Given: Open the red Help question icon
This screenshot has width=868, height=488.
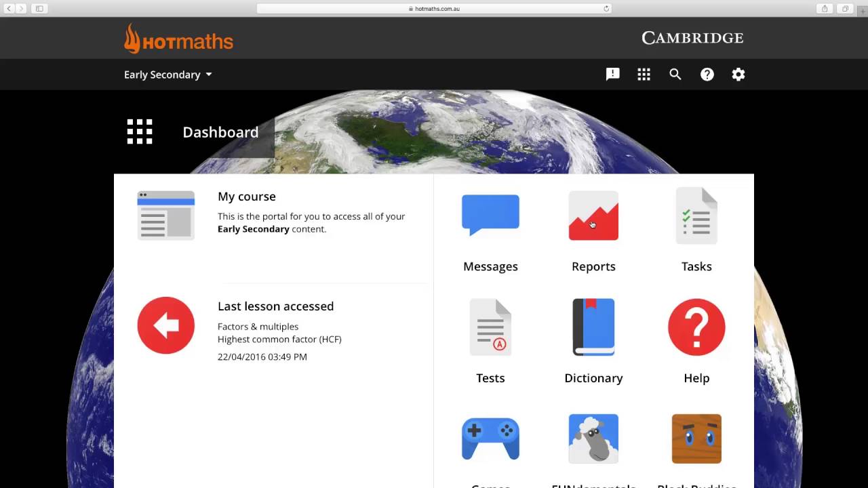Looking at the screenshot, I should coord(696,327).
